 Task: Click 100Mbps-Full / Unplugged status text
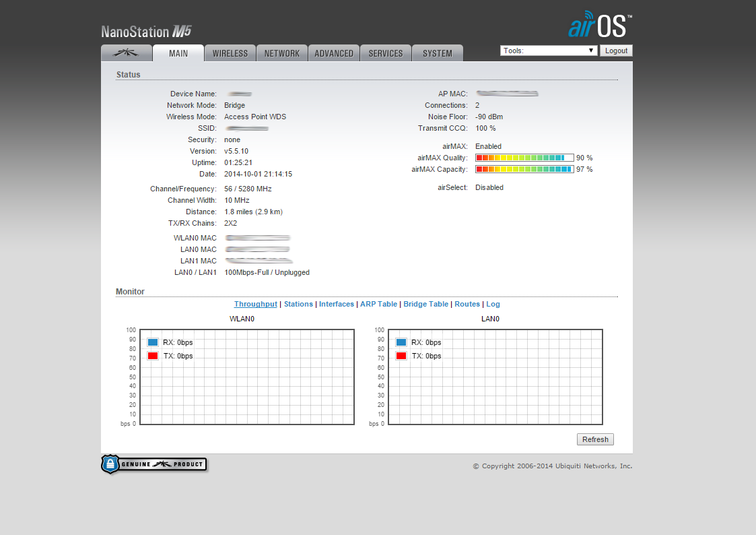[x=267, y=273]
